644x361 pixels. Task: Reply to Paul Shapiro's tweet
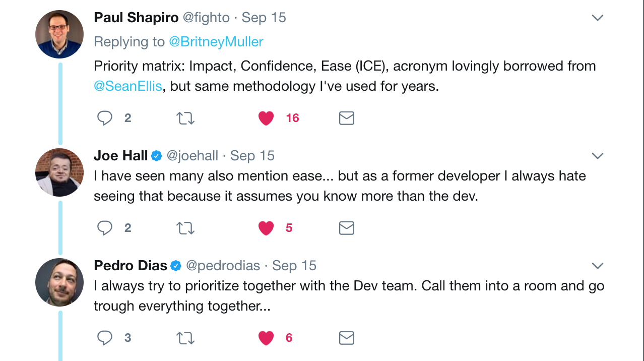105,118
